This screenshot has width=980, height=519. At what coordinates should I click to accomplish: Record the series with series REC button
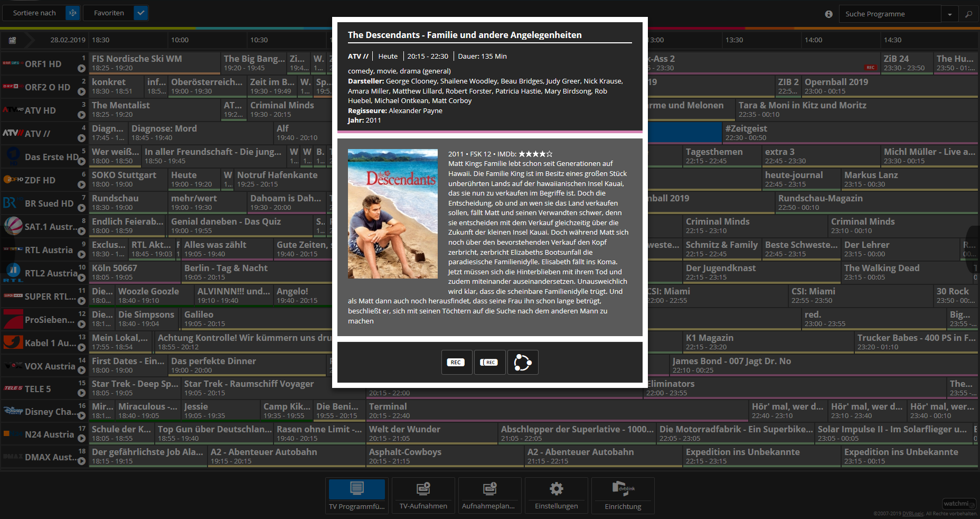coord(489,362)
